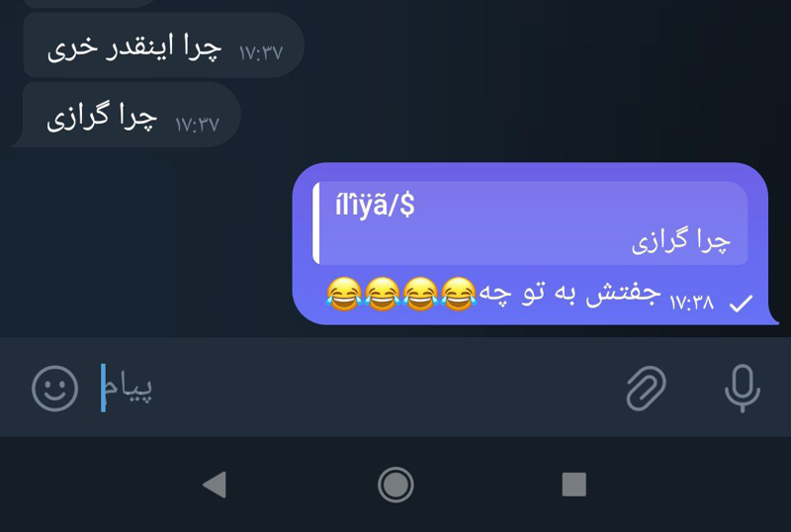Select the incoming bubble چرا گرازی

point(127,115)
